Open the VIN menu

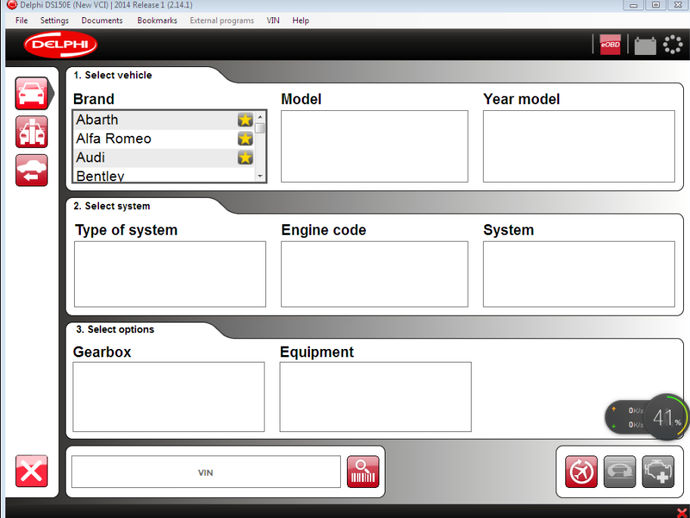pos(273,20)
